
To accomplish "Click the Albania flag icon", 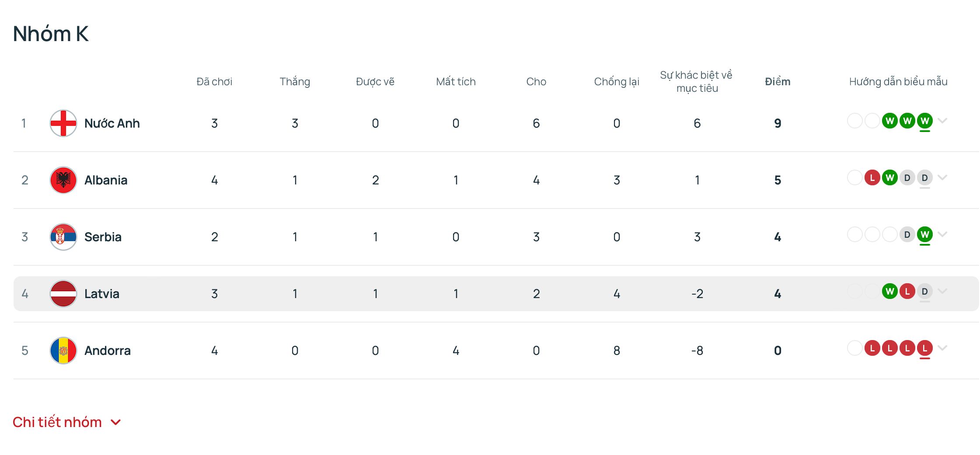I will coord(63,180).
